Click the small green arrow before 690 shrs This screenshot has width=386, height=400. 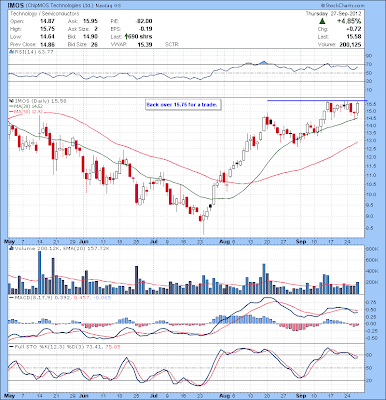127,36
